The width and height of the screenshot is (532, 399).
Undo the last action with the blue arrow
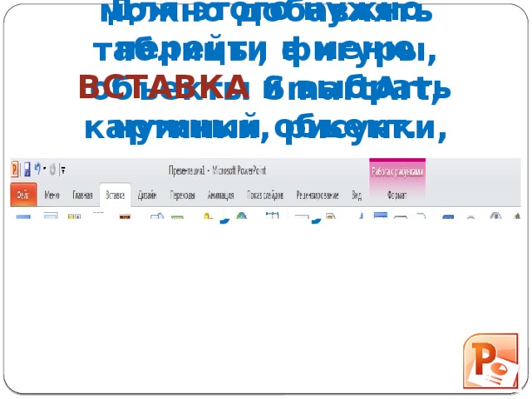[x=37, y=169]
